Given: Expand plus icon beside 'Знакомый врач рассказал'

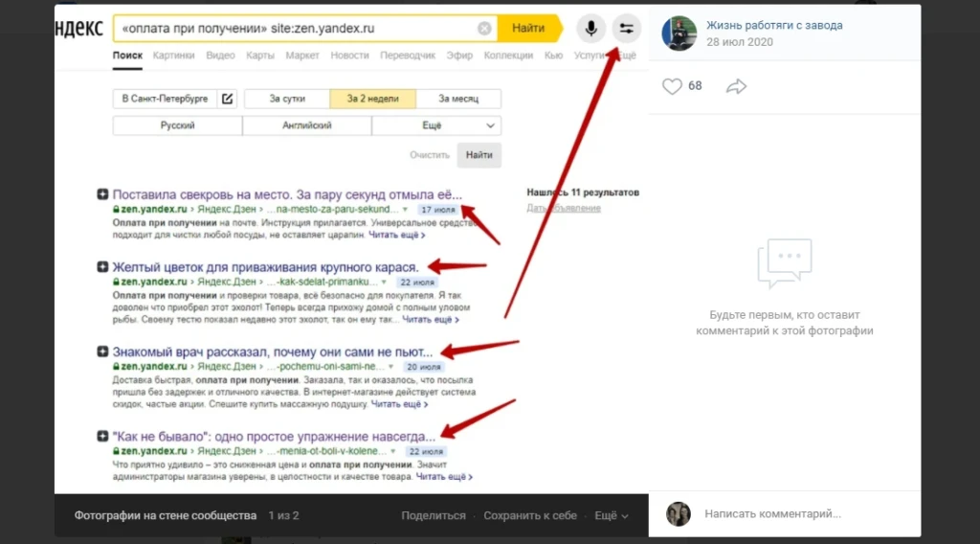Looking at the screenshot, I should 102,351.
